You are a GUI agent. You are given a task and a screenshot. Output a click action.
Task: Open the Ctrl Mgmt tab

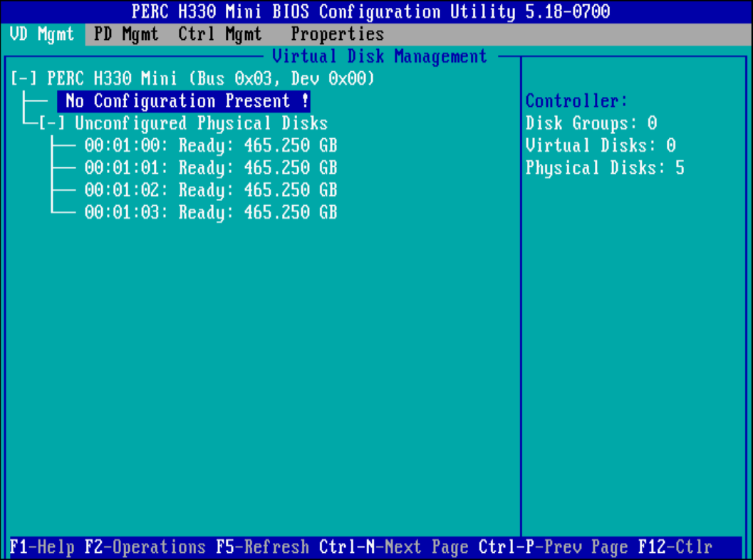(219, 34)
